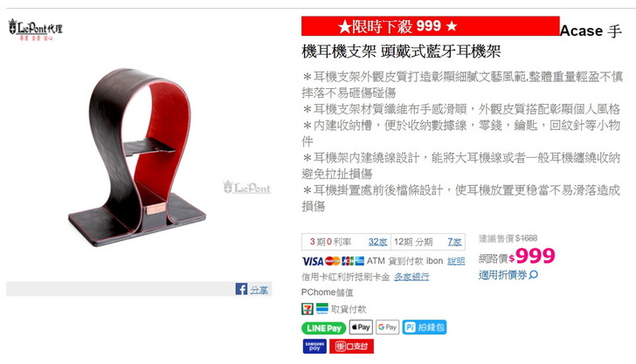The height and width of the screenshot is (364, 636).
Task: Click the 說明 payment explanation link
Action: [x=456, y=261]
